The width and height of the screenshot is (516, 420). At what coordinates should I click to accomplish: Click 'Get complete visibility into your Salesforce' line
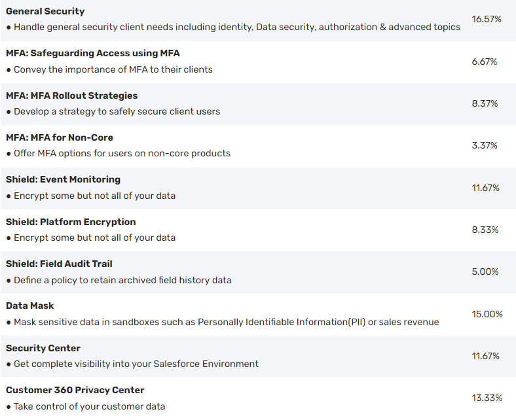[x=132, y=364]
